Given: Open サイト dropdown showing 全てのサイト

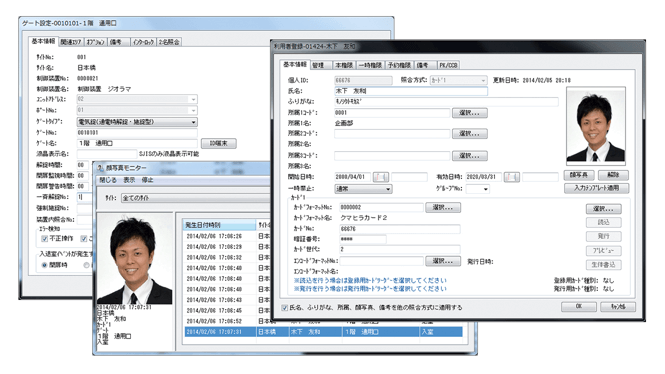Looking at the screenshot, I should pos(196,198).
